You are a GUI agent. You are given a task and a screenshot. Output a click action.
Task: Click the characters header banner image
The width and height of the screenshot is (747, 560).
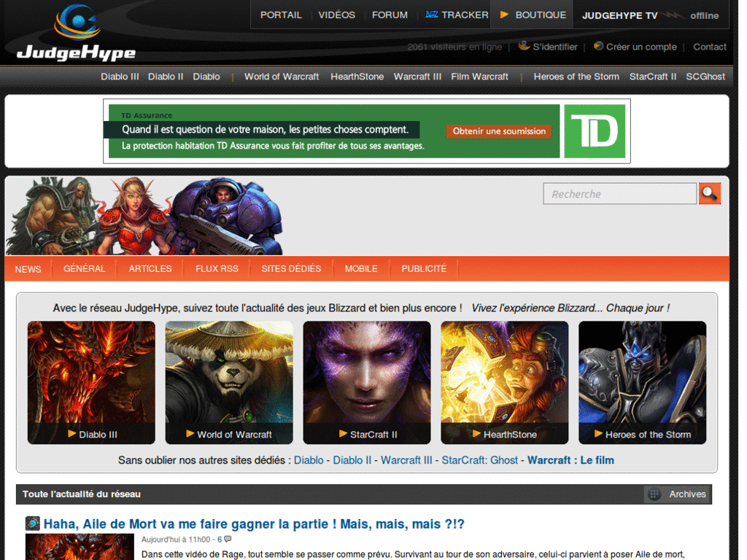144,216
